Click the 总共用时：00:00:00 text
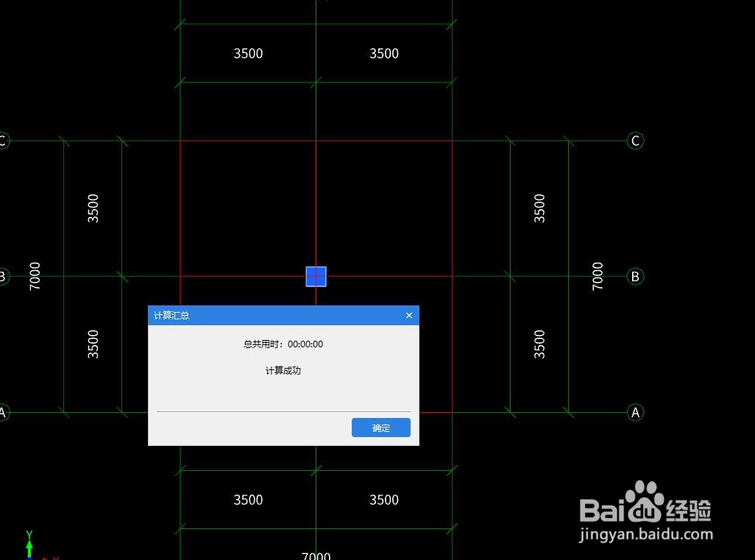Image resolution: width=755 pixels, height=560 pixels. 283,344
